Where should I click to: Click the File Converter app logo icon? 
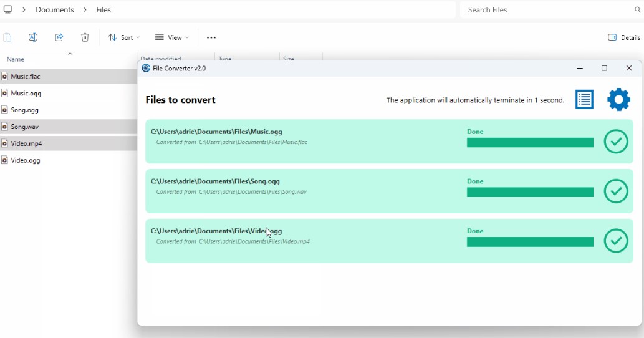click(x=146, y=68)
